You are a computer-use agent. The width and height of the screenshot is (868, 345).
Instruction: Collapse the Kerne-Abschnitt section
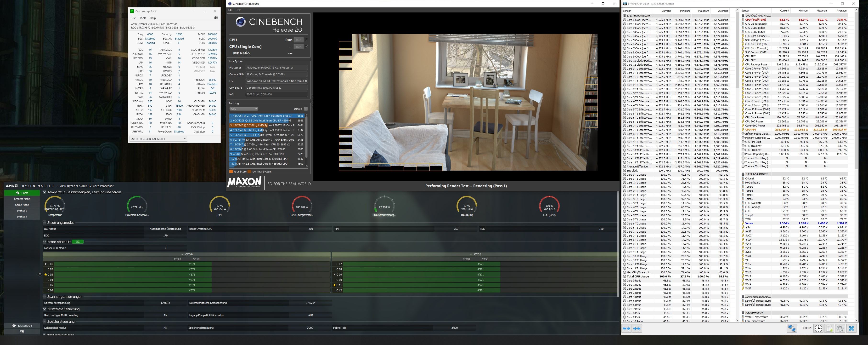pyautogui.click(x=45, y=242)
